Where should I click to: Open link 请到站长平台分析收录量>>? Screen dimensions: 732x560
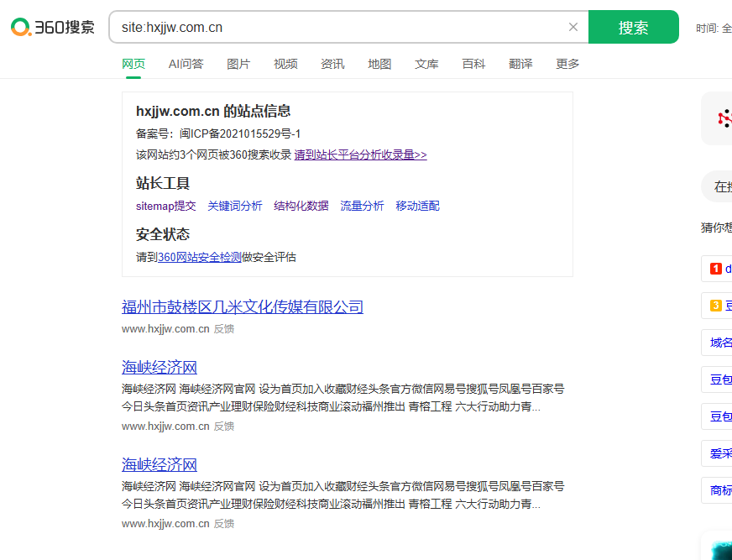[x=360, y=154]
